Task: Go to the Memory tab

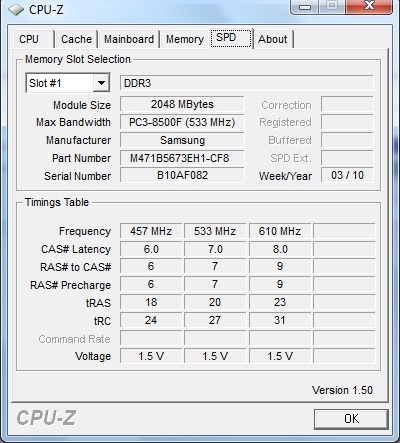Action: coord(185,39)
